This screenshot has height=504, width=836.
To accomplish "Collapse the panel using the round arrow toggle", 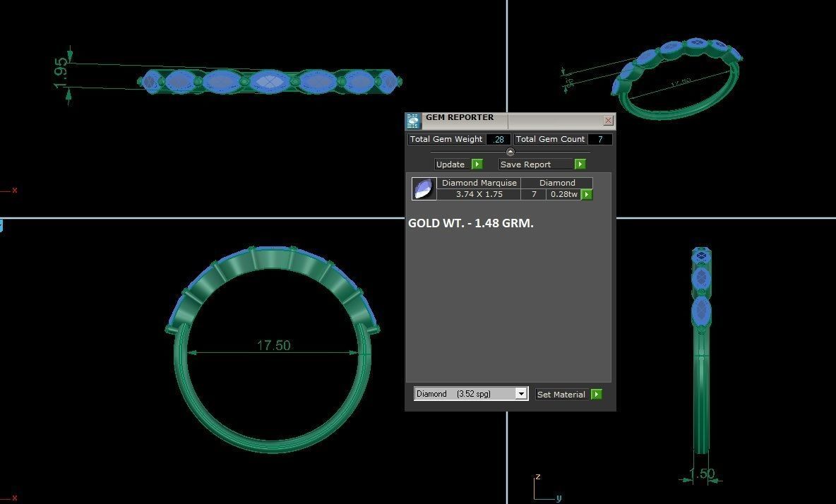I will 510,152.
